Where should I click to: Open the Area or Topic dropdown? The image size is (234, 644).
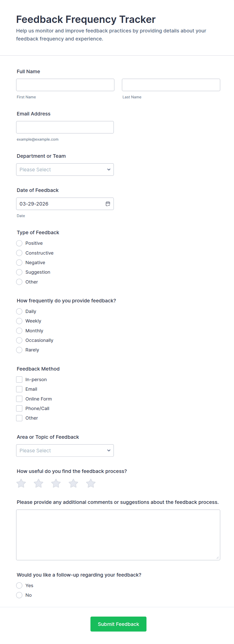(x=65, y=451)
